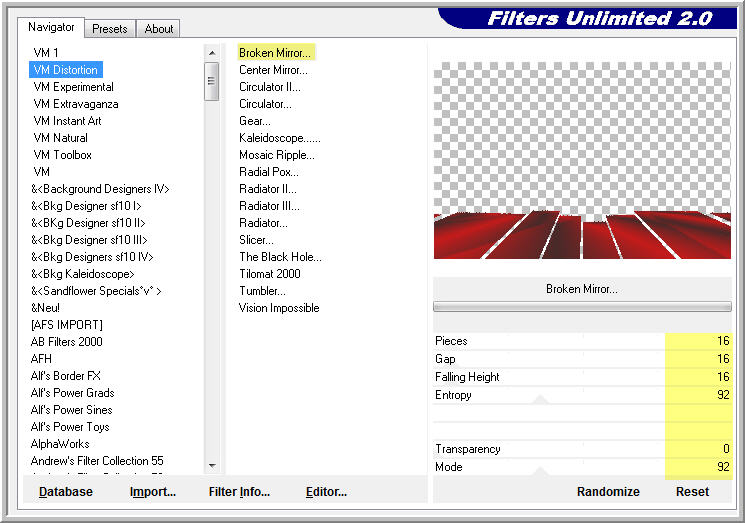Select Alf's Power Grads category
Screen dimensions: 745x523
[x=73, y=393]
